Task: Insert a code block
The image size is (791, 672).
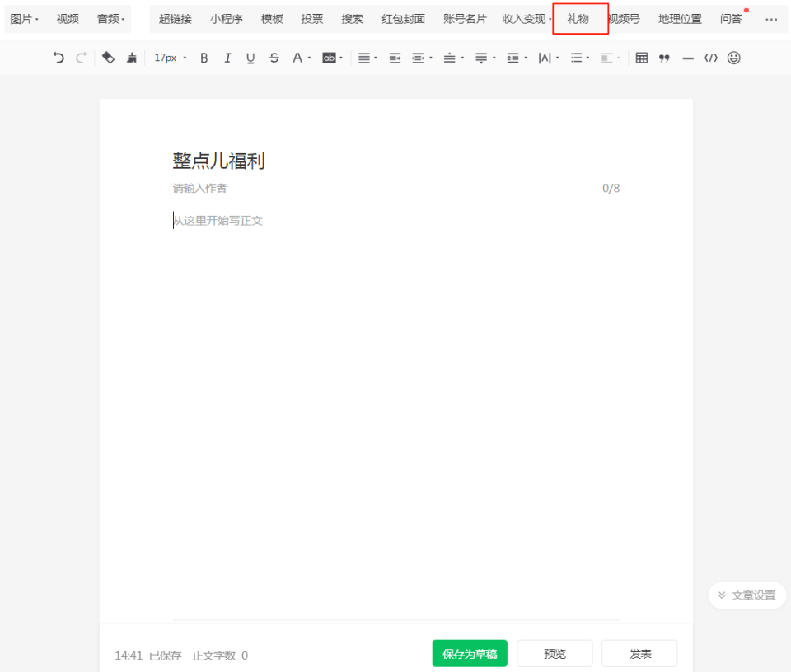Action: pos(711,58)
